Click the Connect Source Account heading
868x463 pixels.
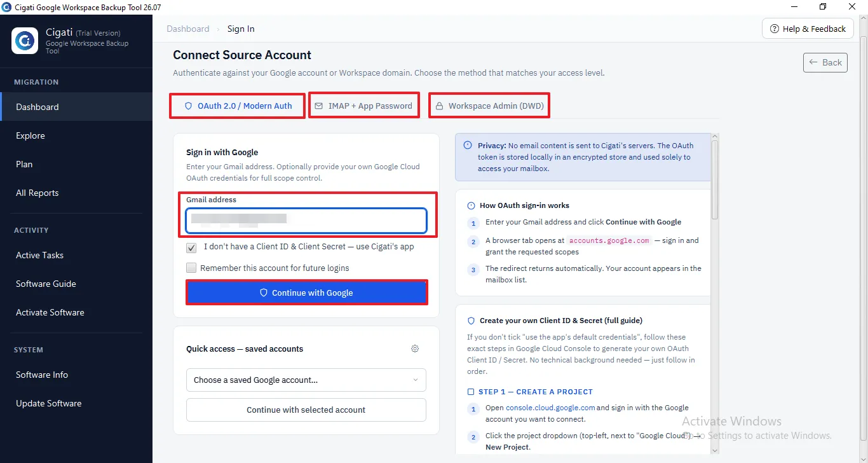(x=242, y=55)
